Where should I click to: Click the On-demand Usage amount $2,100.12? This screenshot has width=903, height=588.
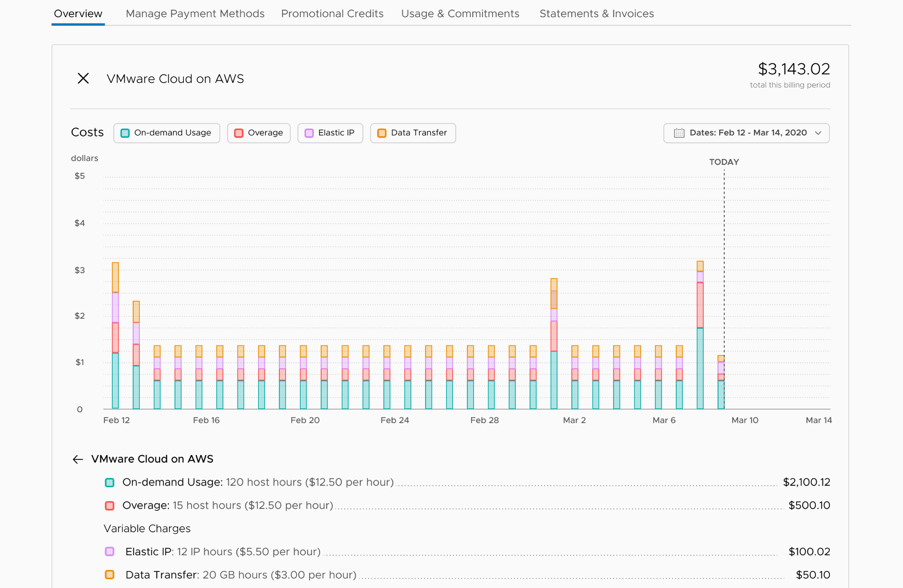(806, 482)
